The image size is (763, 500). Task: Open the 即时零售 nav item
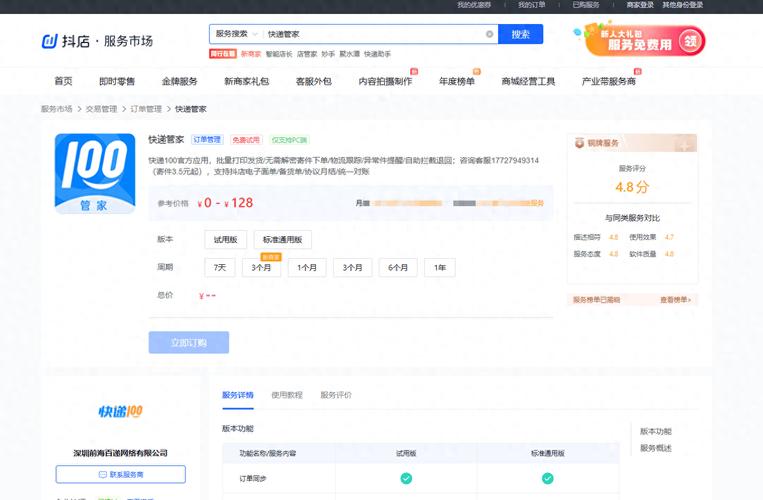(x=117, y=81)
